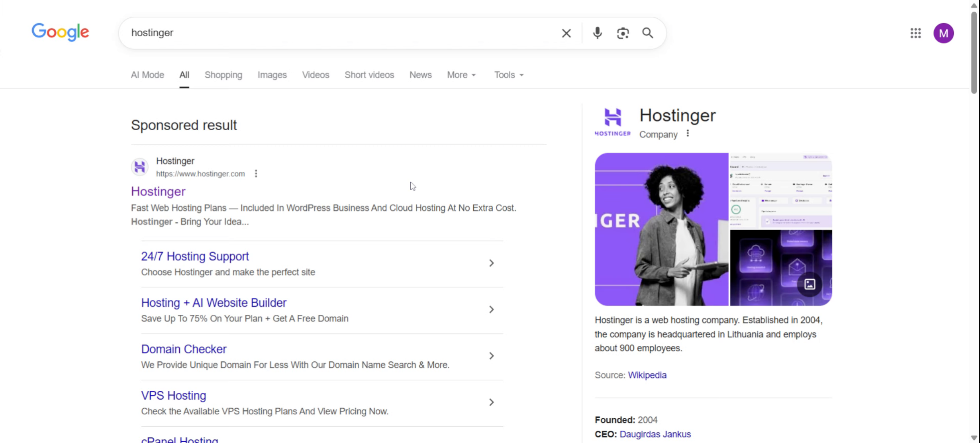980x443 pixels.
Task: Open the Wikipedia source link
Action: (647, 375)
